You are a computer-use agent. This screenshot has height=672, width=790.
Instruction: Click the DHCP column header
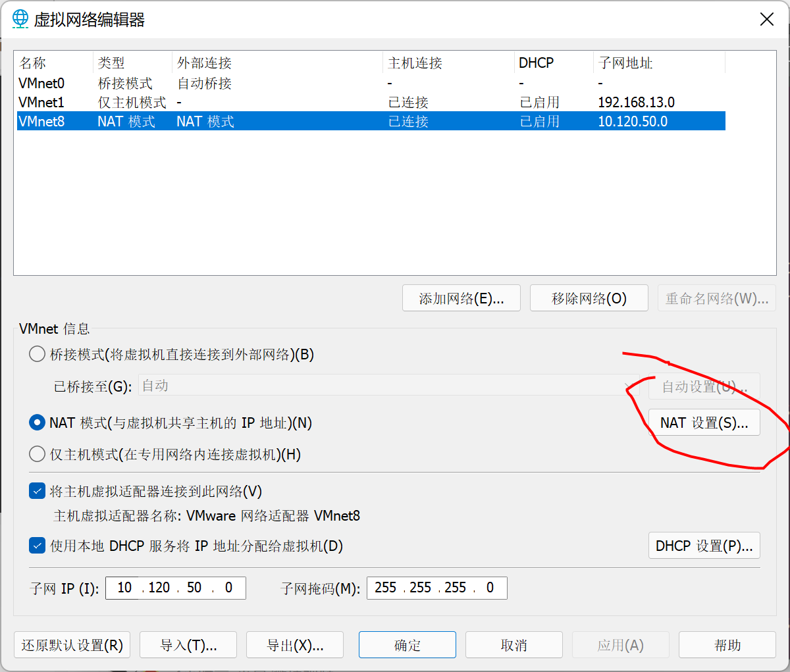point(554,63)
